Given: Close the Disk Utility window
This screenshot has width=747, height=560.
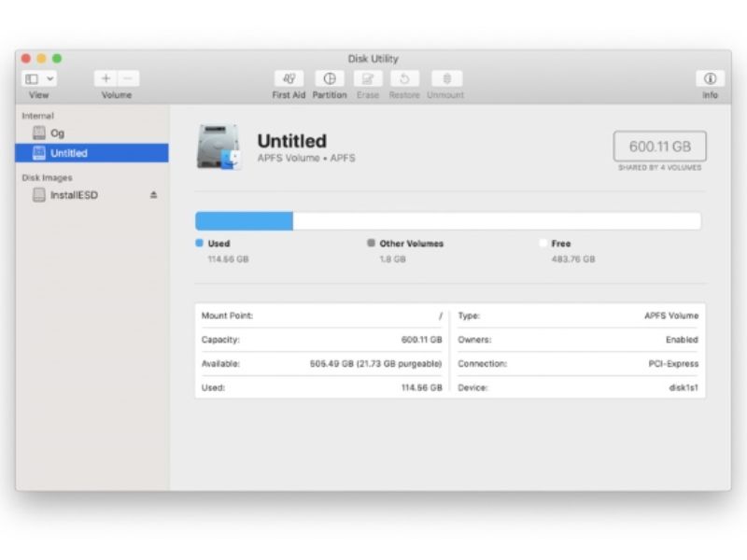Looking at the screenshot, I should tap(26, 59).
